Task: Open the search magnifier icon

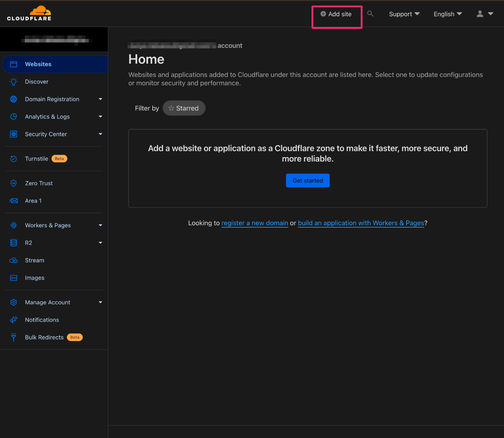Action: tap(370, 14)
